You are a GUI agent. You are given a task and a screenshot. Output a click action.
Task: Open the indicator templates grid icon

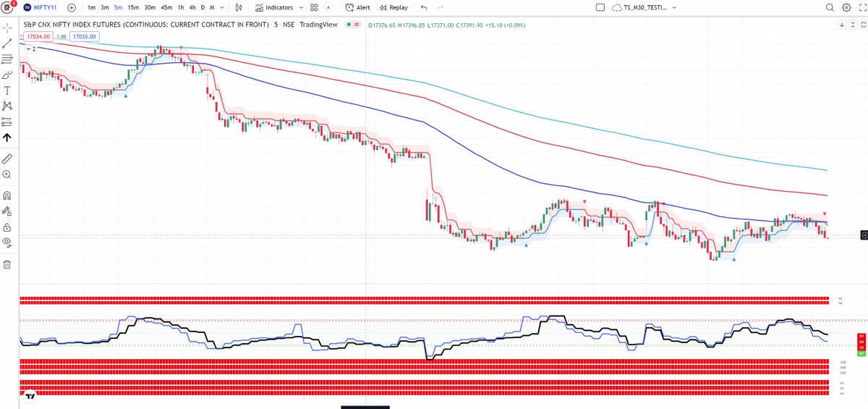(x=314, y=7)
